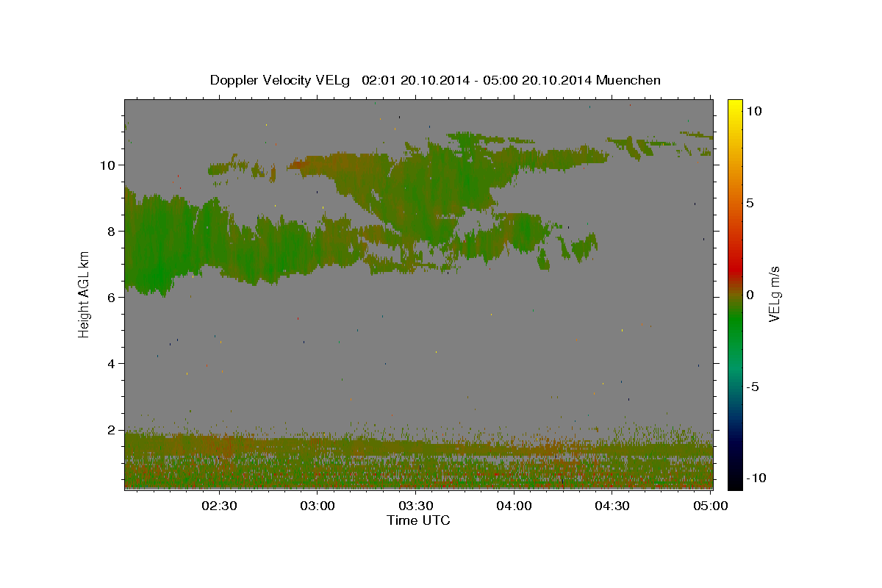Click the colorbar value '0'
The height and width of the screenshot is (588, 882).
[750, 295]
